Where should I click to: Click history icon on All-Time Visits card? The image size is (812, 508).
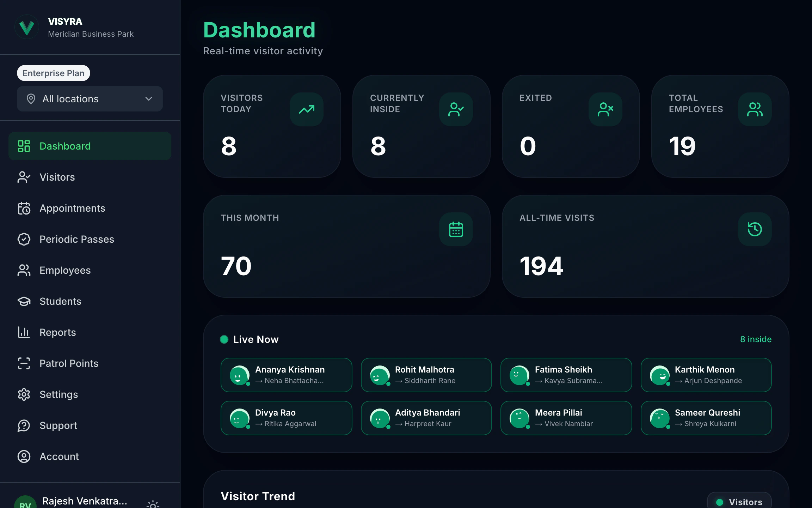click(755, 229)
